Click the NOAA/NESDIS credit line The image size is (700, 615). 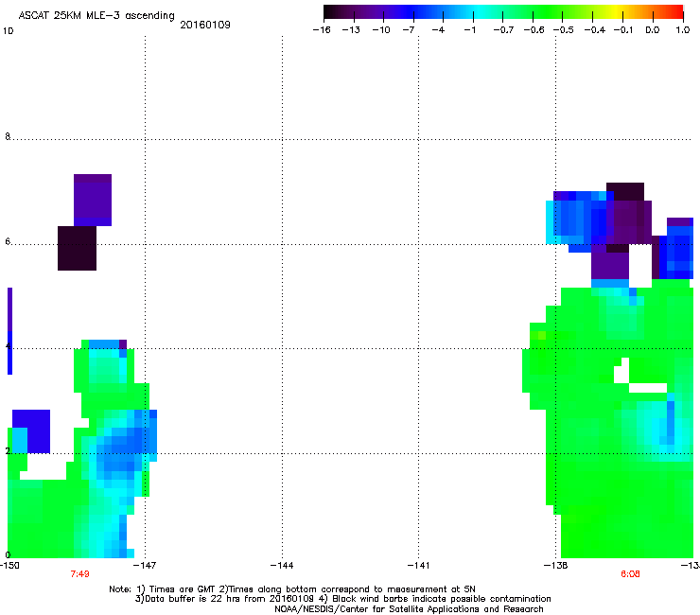point(409,609)
